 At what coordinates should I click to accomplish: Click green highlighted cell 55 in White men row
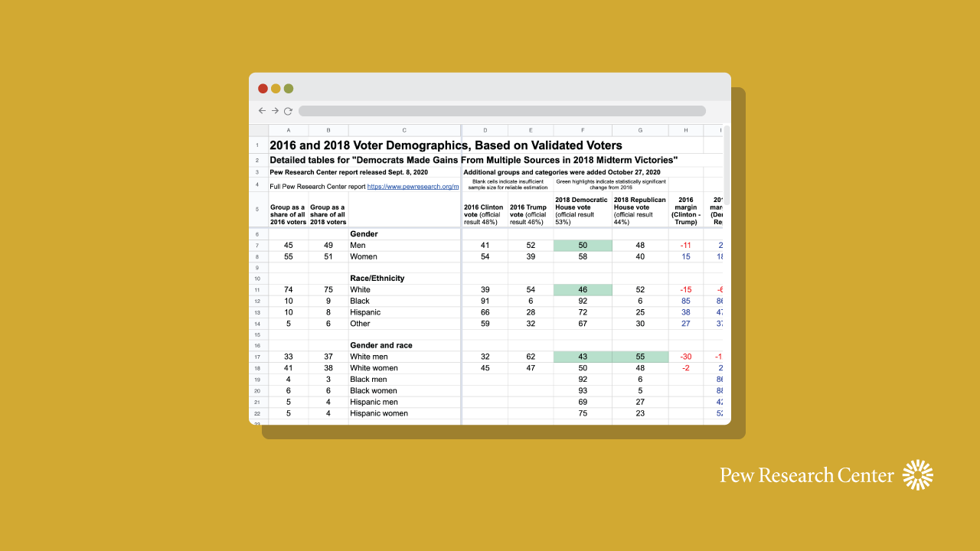point(640,357)
